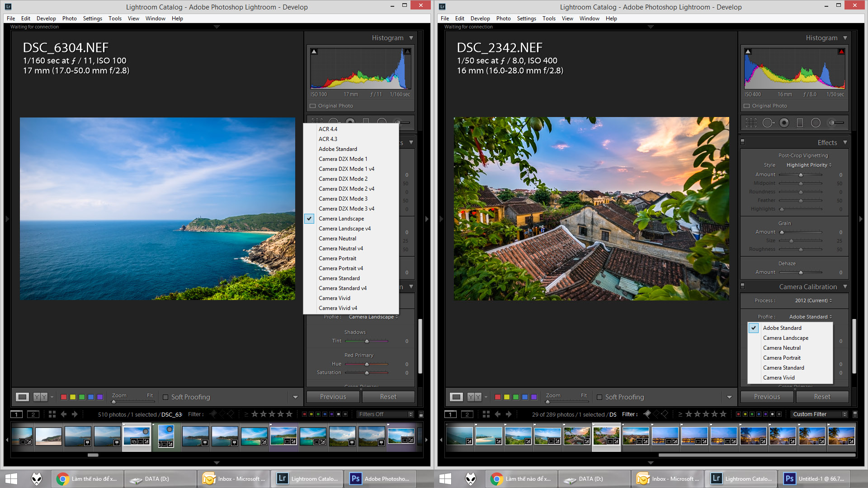
Task: Select Adjustment Brush tool in right window
Action: (x=836, y=122)
